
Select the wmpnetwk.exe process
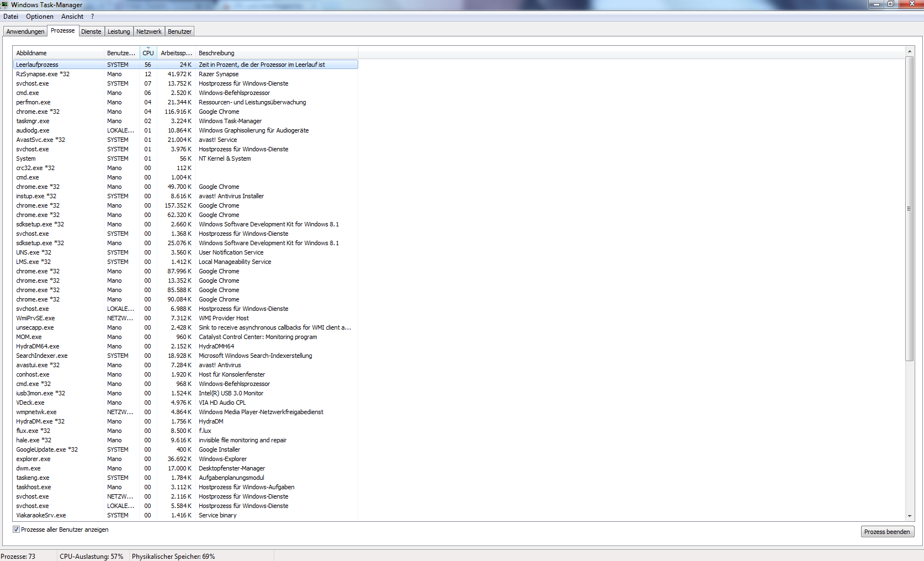click(185, 412)
